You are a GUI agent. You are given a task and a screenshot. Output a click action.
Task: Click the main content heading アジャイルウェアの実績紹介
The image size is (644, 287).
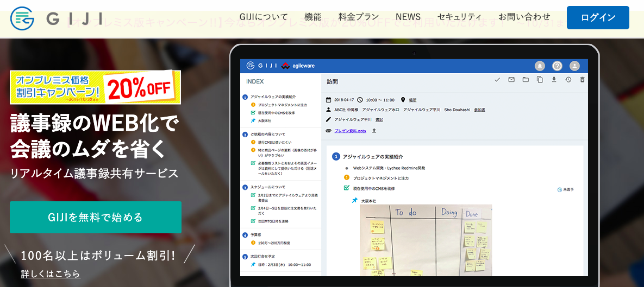pos(373,157)
